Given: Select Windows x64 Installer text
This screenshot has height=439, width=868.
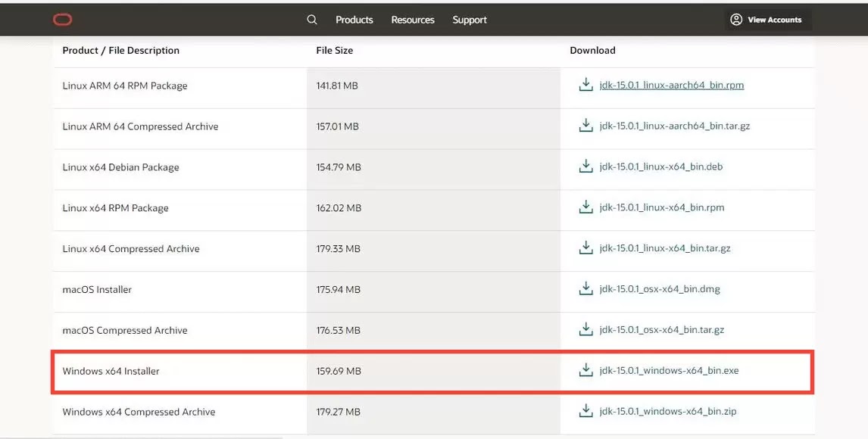Looking at the screenshot, I should 111,372.
